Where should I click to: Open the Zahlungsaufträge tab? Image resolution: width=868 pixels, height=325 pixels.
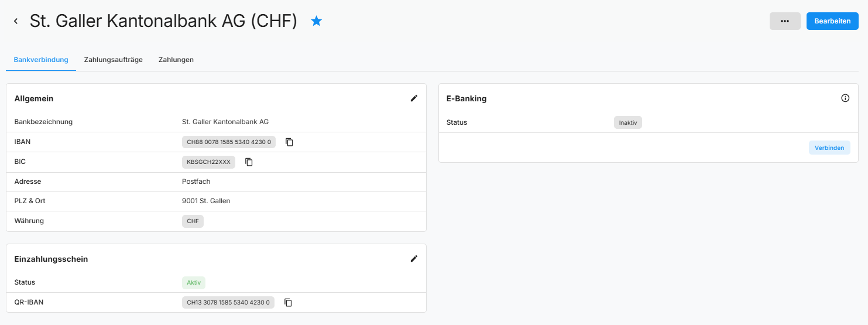pos(114,60)
